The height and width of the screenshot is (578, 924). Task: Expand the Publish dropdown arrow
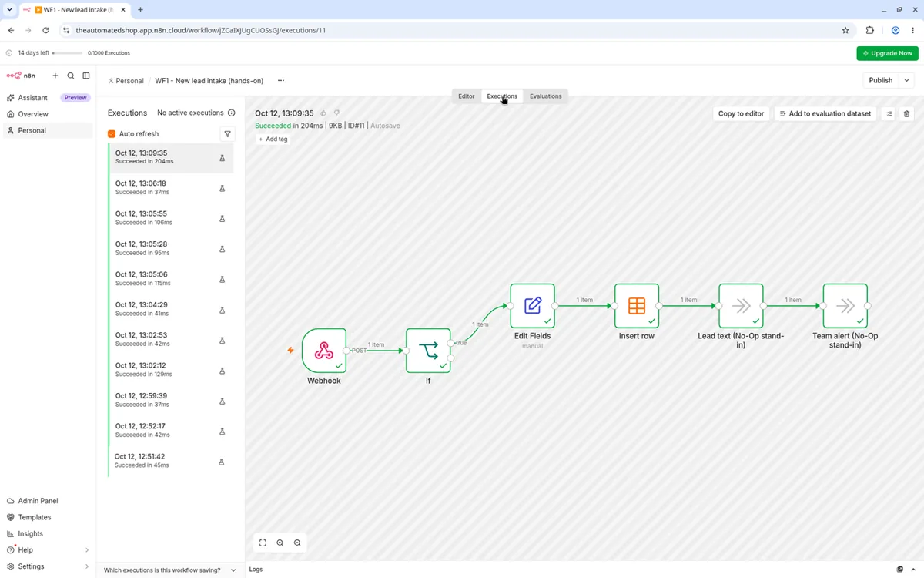click(907, 80)
